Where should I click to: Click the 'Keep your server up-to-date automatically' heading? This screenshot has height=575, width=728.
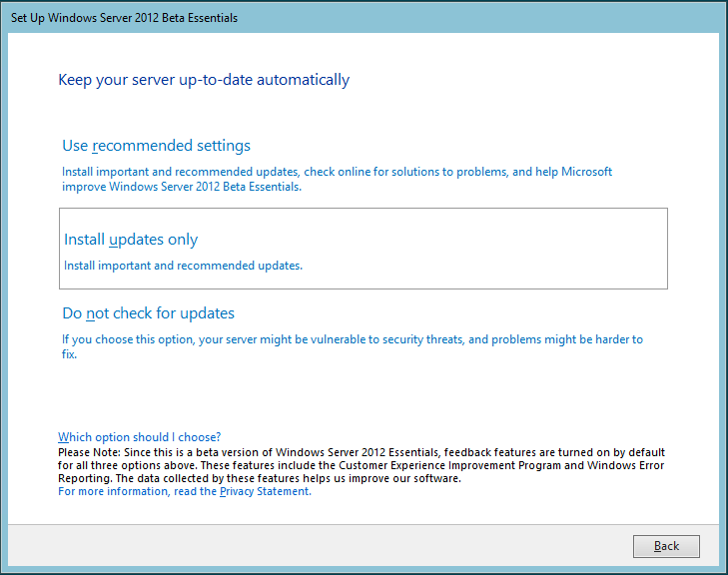click(204, 80)
